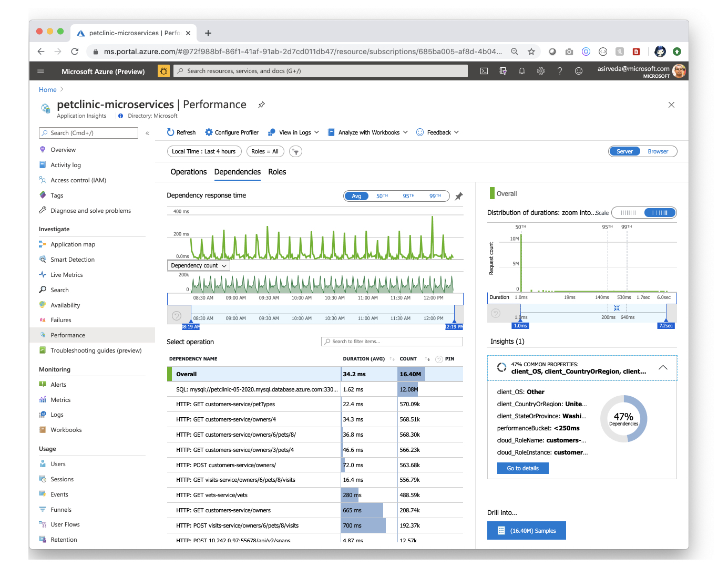The width and height of the screenshot is (718, 588).
Task: Open Access control (IAM)
Action: (x=78, y=180)
